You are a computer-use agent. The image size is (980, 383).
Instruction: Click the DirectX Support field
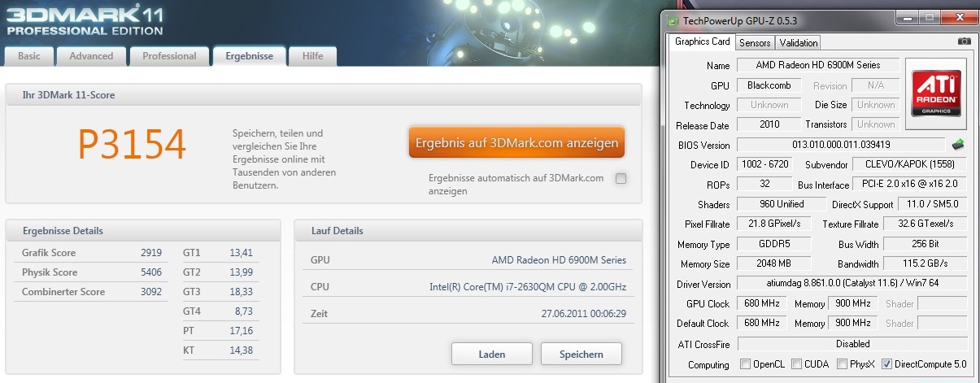(932, 204)
